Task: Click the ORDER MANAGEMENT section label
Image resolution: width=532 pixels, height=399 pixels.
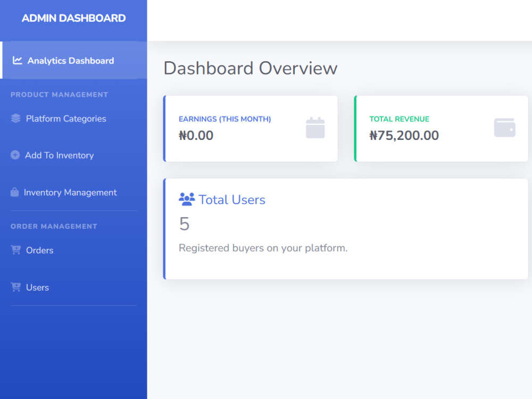Action: [54, 226]
